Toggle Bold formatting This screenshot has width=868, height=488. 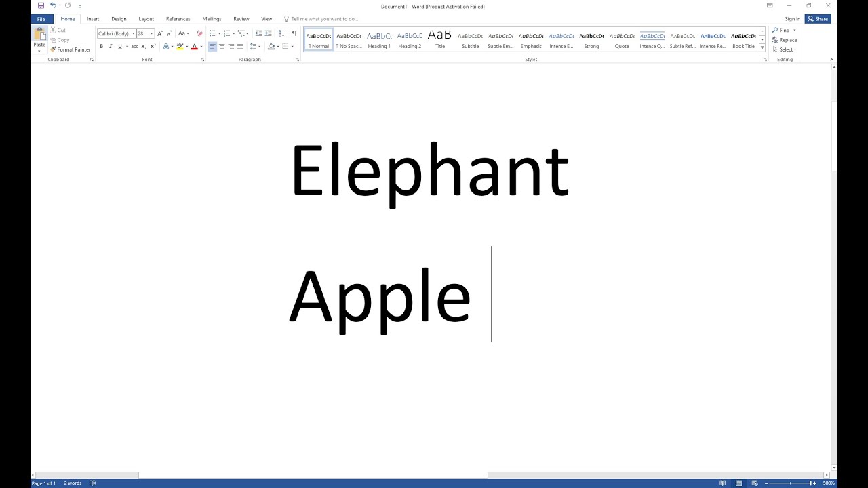pos(101,47)
